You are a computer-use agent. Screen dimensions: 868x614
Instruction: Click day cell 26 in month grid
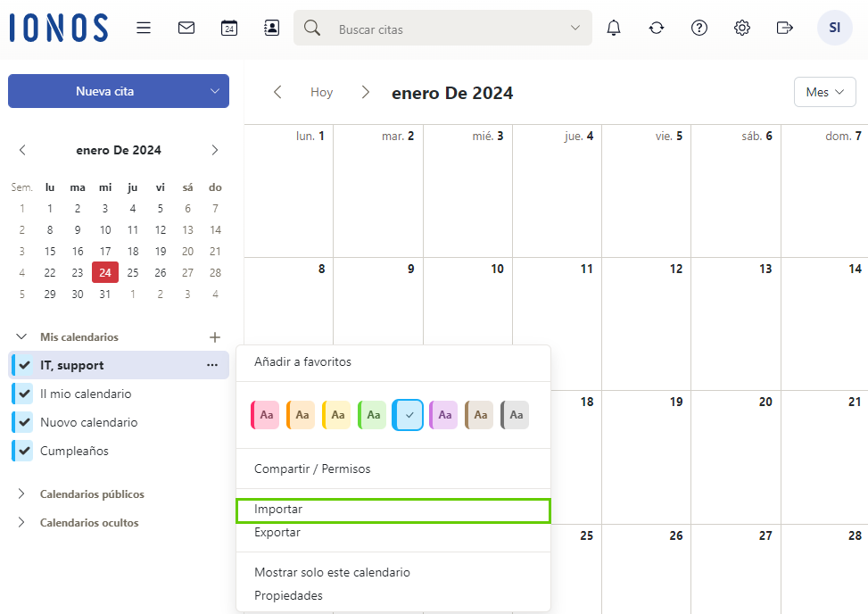click(x=647, y=569)
